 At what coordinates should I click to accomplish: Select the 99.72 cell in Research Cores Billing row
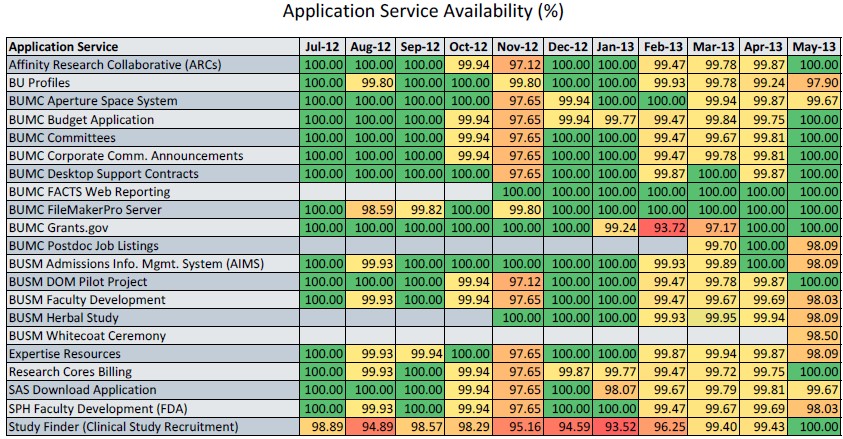(x=713, y=372)
